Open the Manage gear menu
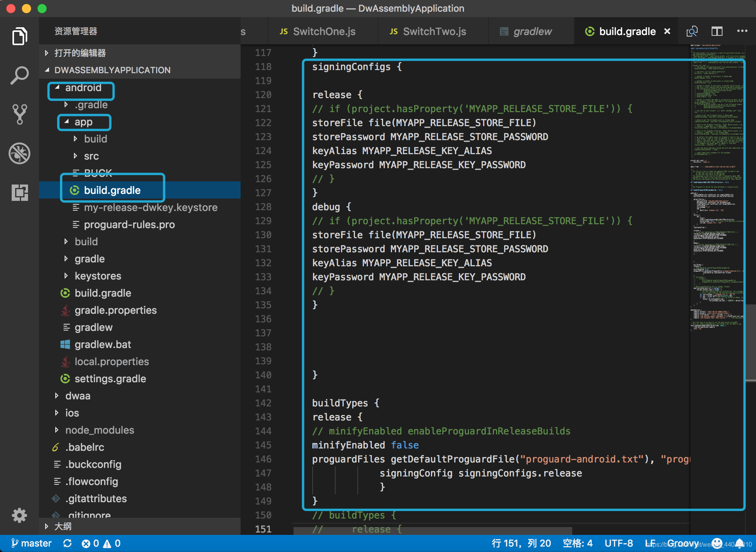This screenshot has width=756, height=552. pos(19,515)
